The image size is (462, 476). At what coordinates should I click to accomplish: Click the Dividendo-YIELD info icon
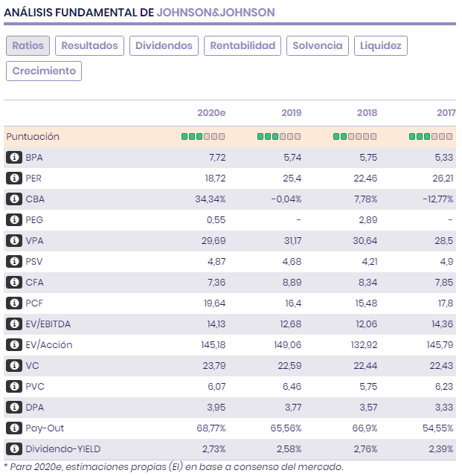tap(13, 449)
